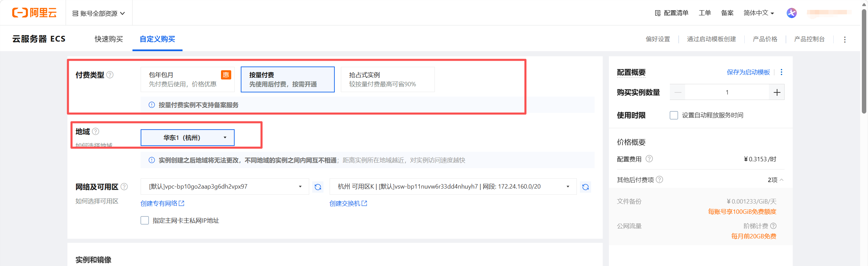Click the ¥0.3153 /时 price value
Viewport: 868px width, 266px height.
760,159
